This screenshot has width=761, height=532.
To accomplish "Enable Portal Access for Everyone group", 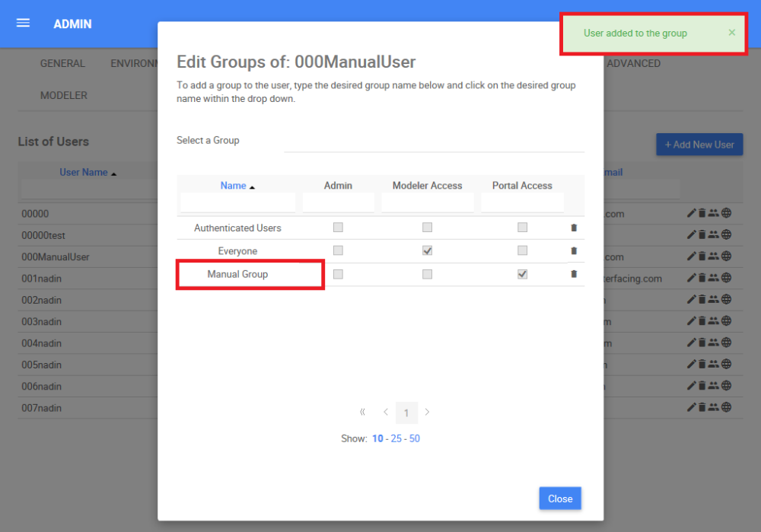I will point(522,250).
